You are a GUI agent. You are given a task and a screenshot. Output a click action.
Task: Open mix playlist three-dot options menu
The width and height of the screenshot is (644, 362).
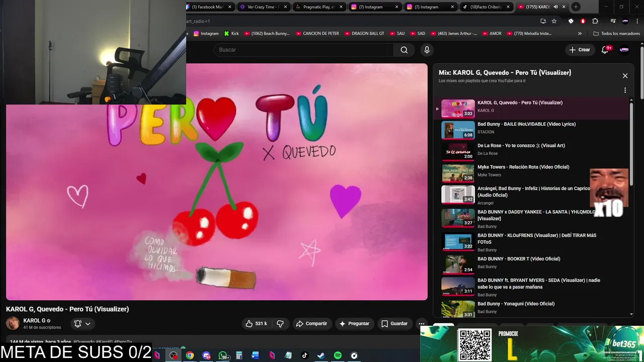pyautogui.click(x=625, y=90)
